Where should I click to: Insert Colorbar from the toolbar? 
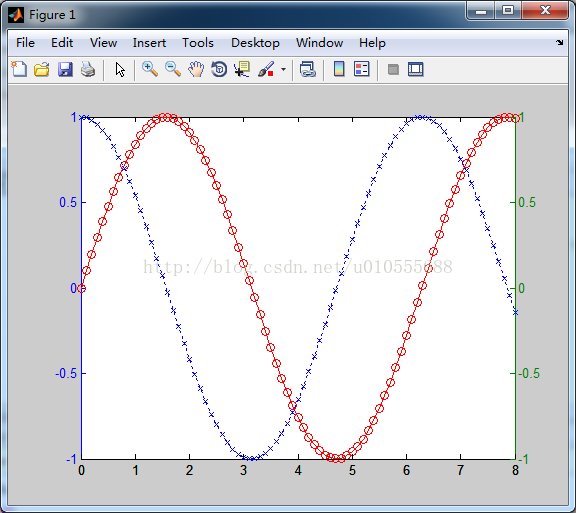pos(339,69)
